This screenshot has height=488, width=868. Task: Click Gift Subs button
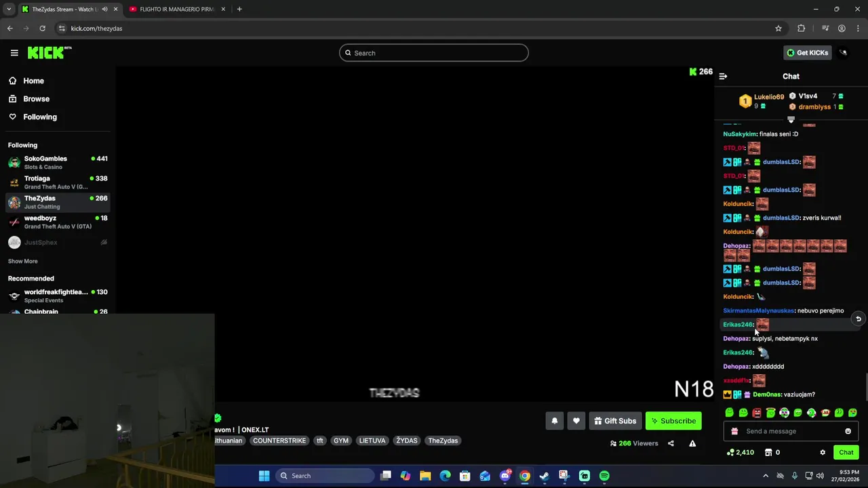point(615,421)
